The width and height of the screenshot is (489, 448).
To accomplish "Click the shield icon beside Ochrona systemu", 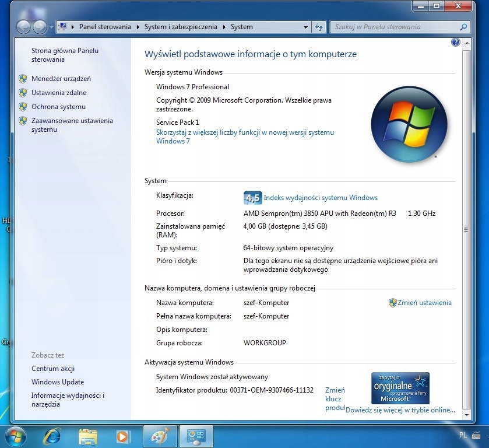I will click(x=23, y=107).
